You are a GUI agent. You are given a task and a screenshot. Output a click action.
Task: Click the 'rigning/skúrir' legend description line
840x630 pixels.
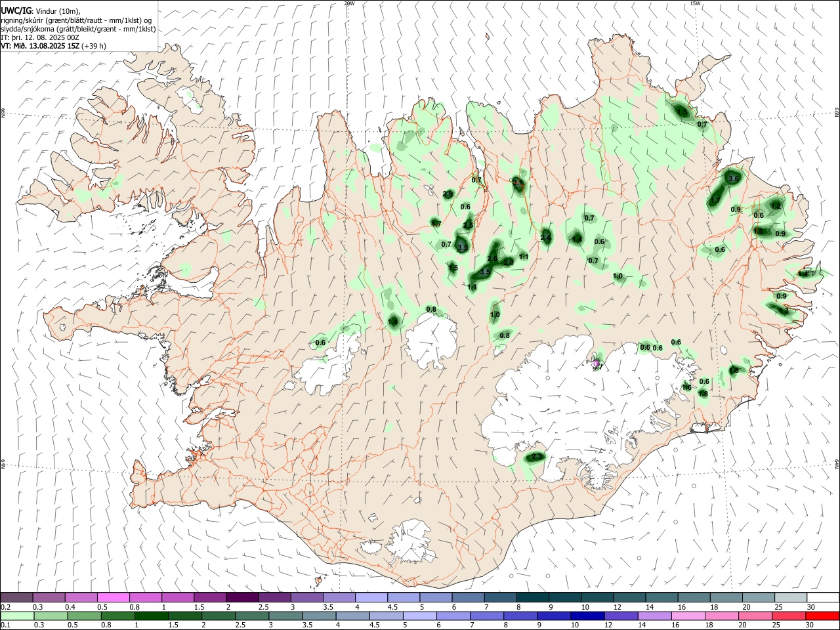77,20
